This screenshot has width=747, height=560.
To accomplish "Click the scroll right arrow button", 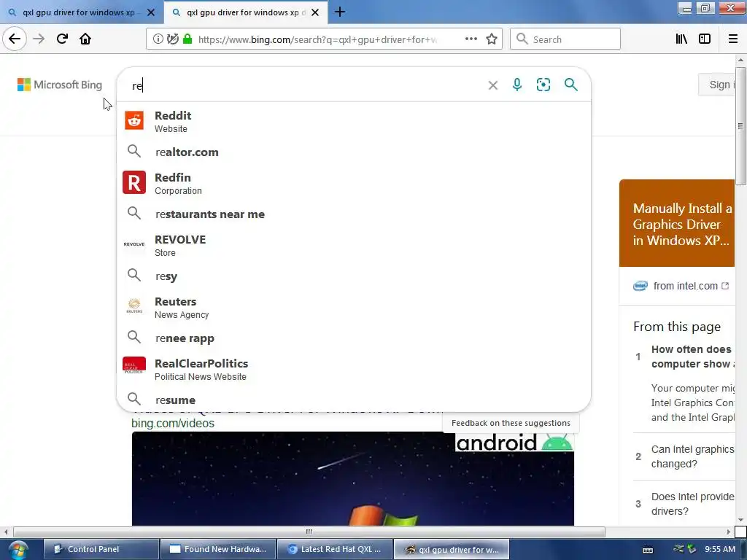I will click(729, 532).
